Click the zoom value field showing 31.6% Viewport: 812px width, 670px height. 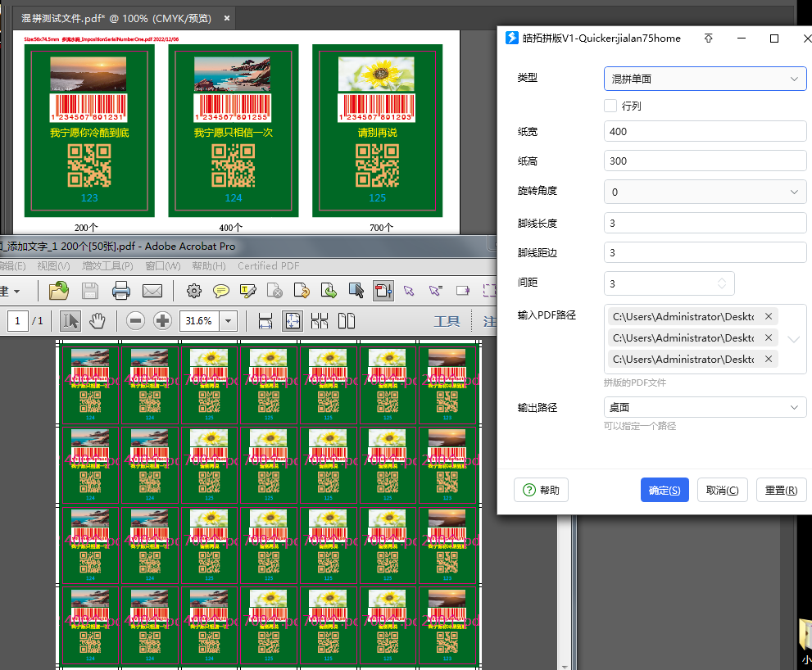pyautogui.click(x=199, y=321)
